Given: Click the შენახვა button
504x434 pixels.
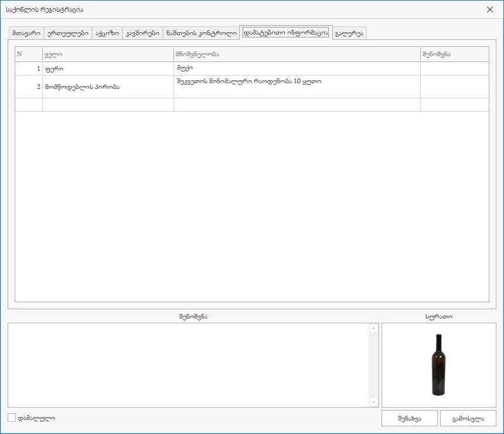Looking at the screenshot, I should (409, 418).
